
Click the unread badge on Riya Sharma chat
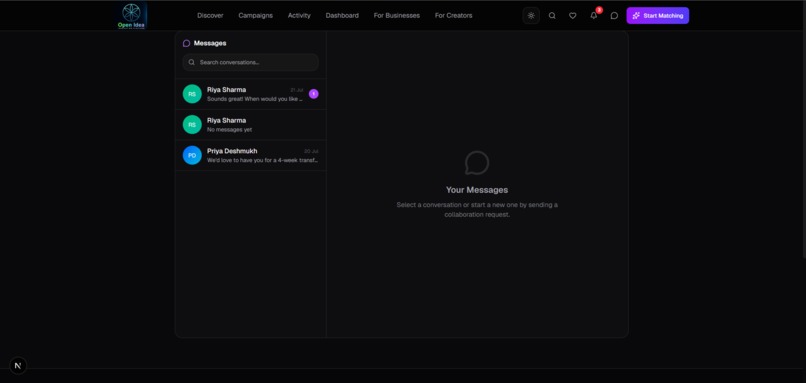314,94
